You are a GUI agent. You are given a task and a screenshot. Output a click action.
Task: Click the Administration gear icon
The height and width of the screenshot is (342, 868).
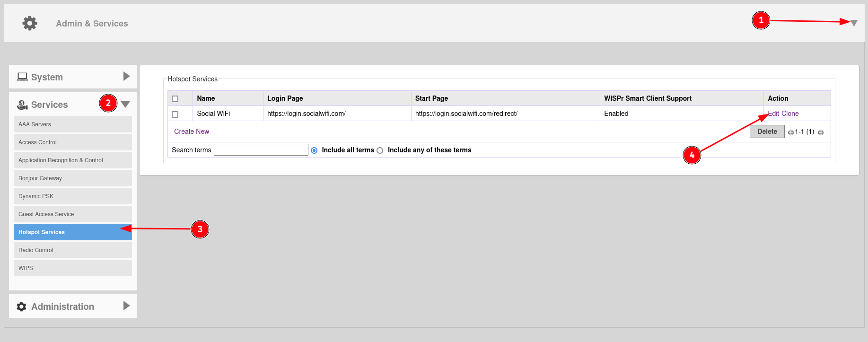point(22,307)
